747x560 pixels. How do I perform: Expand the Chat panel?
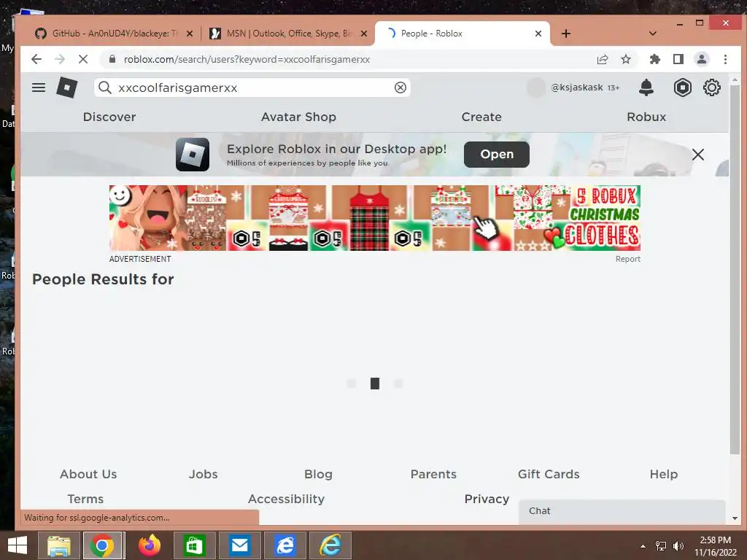(x=622, y=511)
